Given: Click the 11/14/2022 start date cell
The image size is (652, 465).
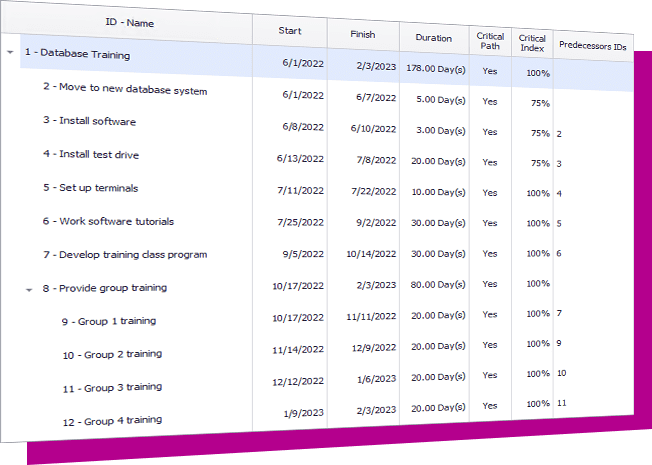Looking at the screenshot, I should point(298,350).
